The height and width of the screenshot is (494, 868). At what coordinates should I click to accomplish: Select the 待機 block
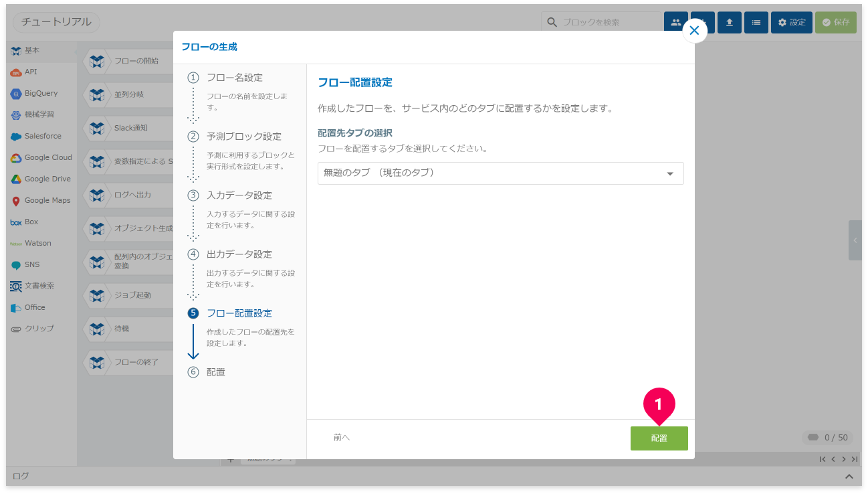click(x=128, y=329)
